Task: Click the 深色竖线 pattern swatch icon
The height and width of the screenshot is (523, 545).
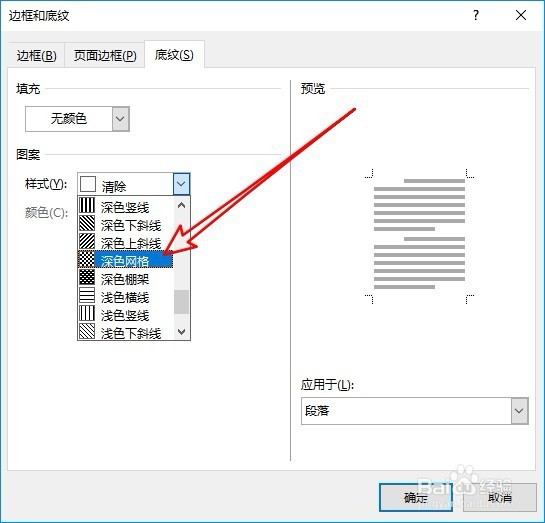Action: [x=87, y=205]
